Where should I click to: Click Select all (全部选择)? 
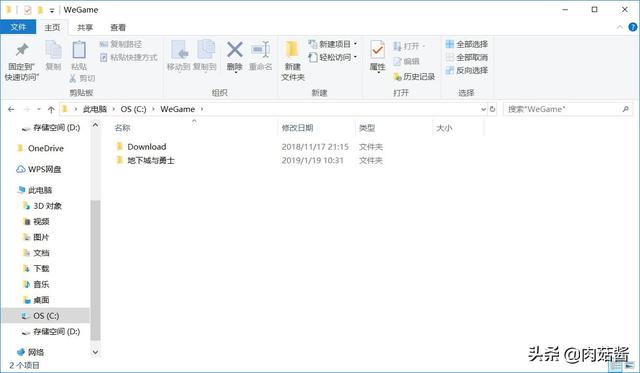coord(467,44)
